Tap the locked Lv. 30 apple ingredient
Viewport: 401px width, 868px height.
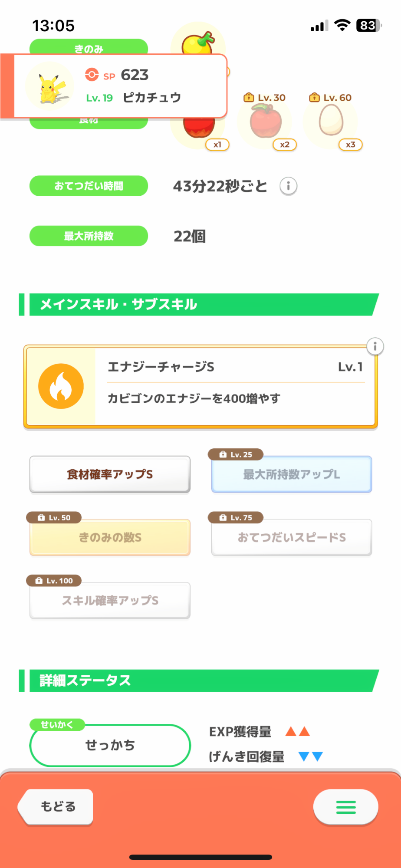tap(266, 122)
